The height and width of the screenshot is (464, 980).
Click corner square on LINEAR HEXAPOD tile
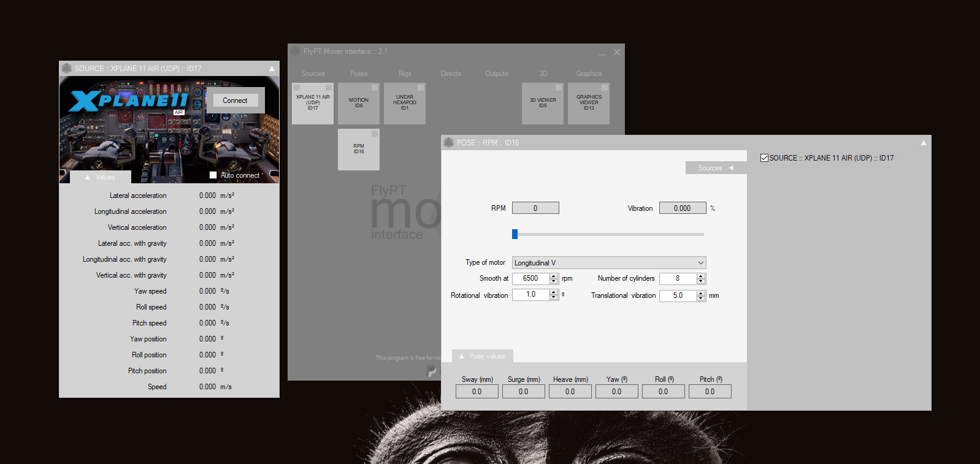tap(421, 88)
